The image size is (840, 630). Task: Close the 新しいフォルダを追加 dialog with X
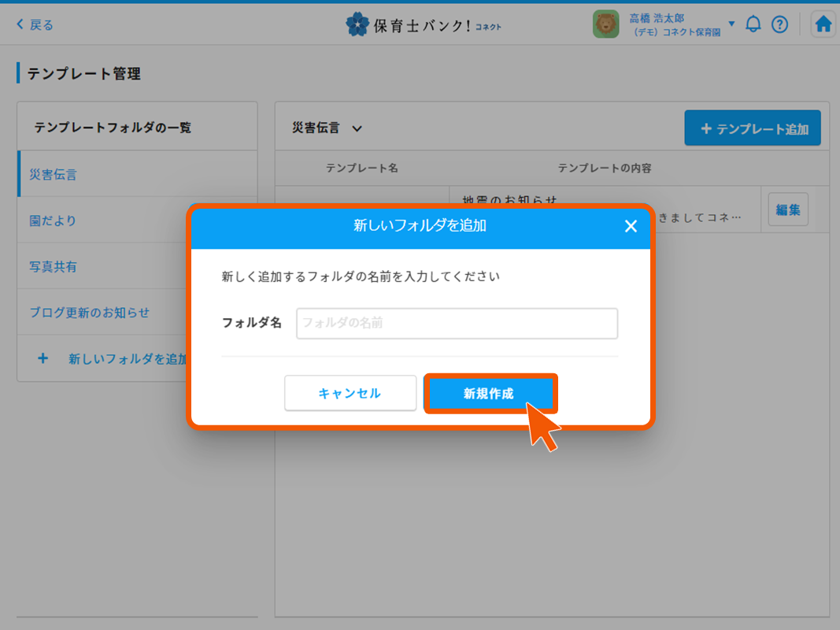pyautogui.click(x=631, y=227)
